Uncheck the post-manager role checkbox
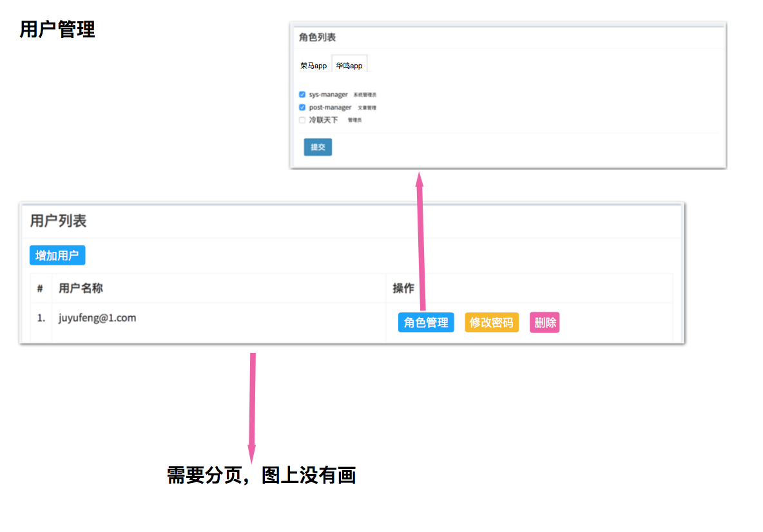The width and height of the screenshot is (763, 532). pos(302,108)
